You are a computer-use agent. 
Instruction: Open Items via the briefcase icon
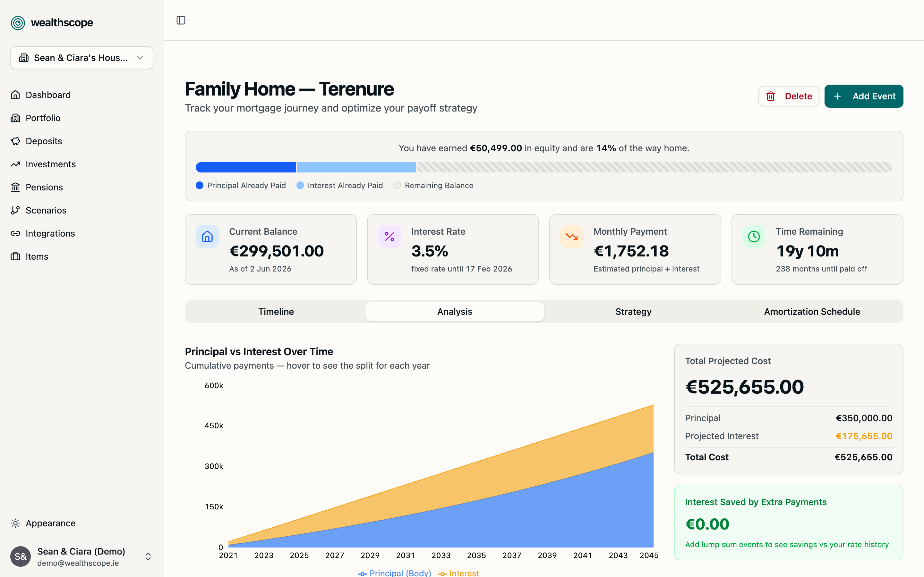pos(15,256)
